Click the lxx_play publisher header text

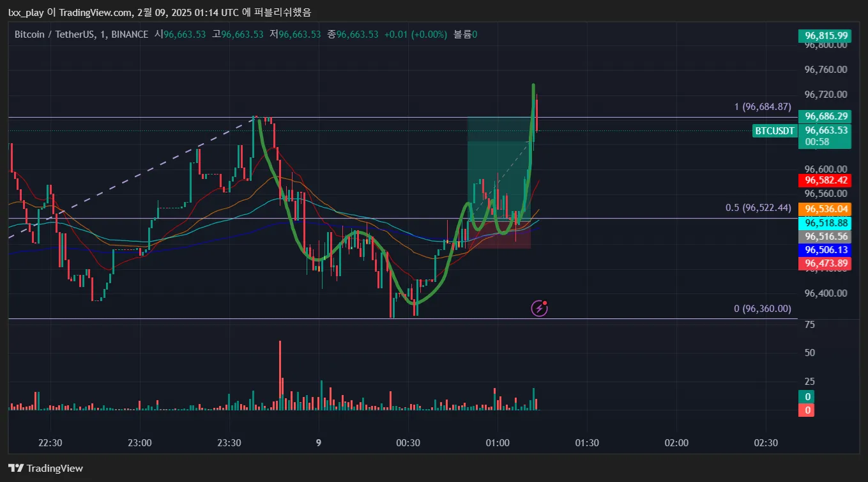pos(160,12)
